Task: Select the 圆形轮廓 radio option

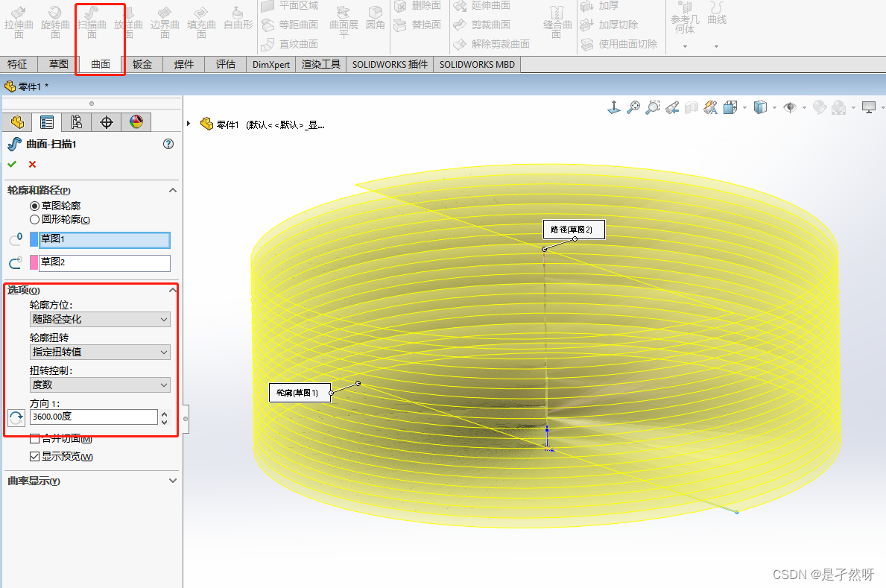Action: coord(34,219)
